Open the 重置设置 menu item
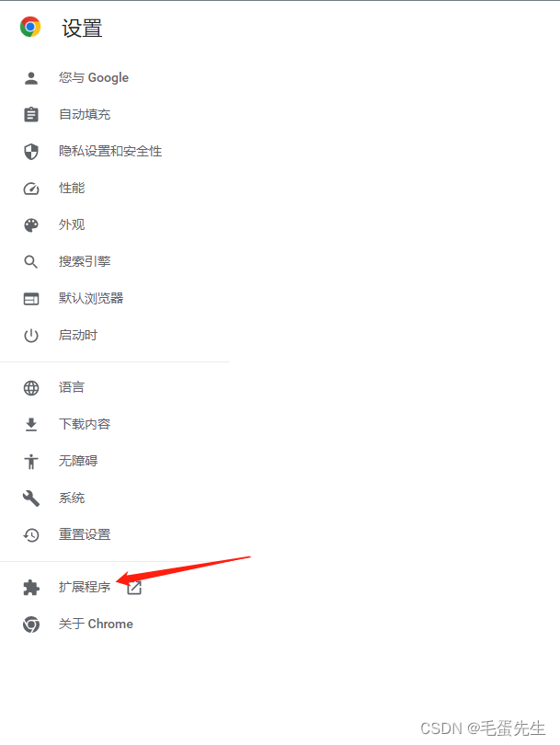The image size is (560, 745). pyautogui.click(x=115, y=535)
